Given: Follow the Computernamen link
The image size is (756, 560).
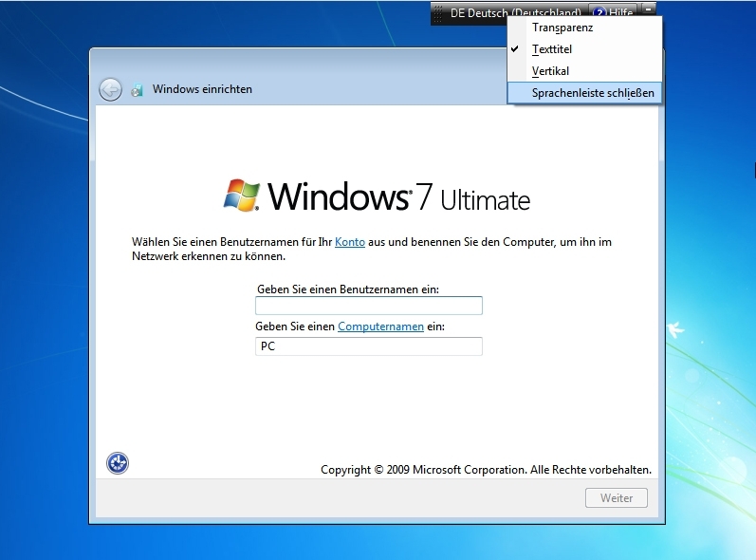Looking at the screenshot, I should [x=380, y=327].
